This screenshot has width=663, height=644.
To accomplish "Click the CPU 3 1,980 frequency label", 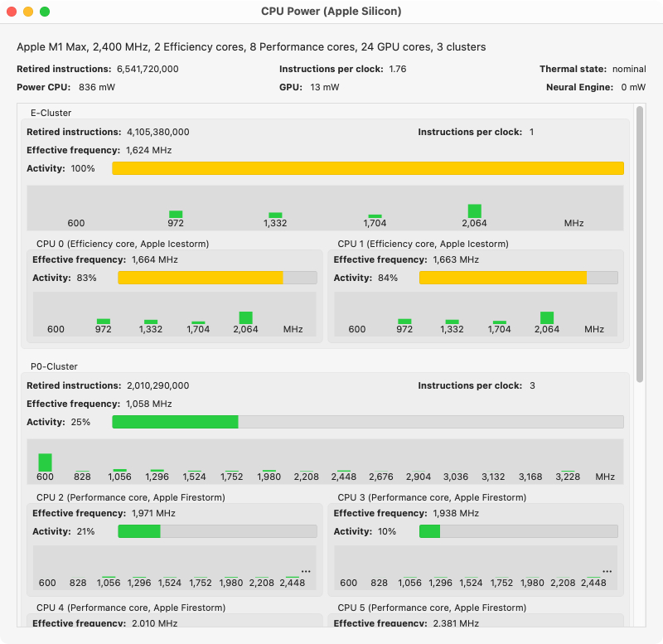I will 532,583.
